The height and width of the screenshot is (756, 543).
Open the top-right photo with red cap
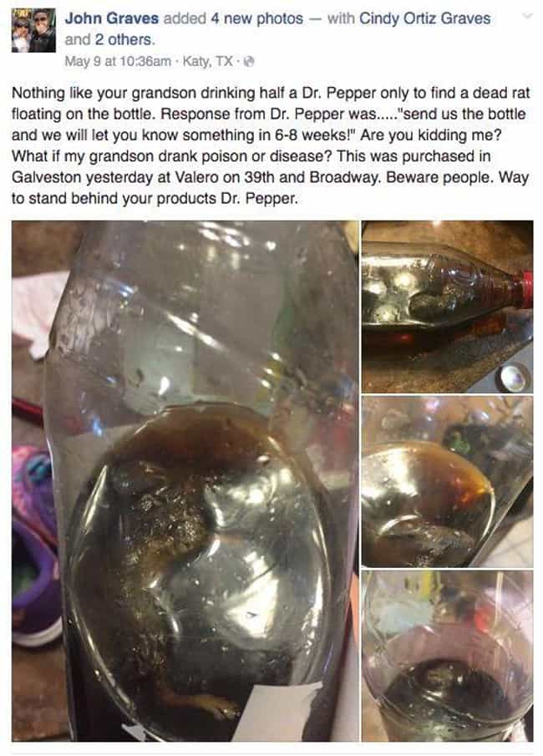click(448, 307)
